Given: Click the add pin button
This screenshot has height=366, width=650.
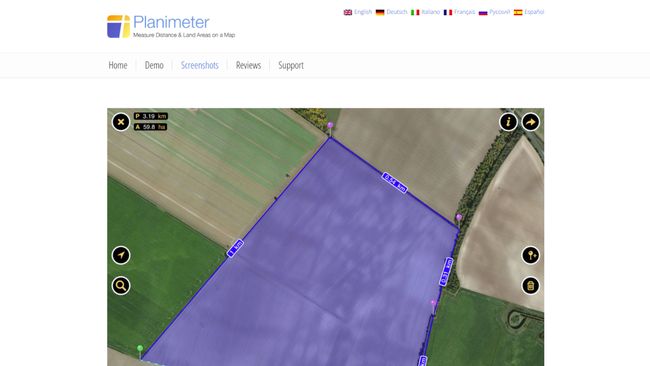Looking at the screenshot, I should point(531,255).
